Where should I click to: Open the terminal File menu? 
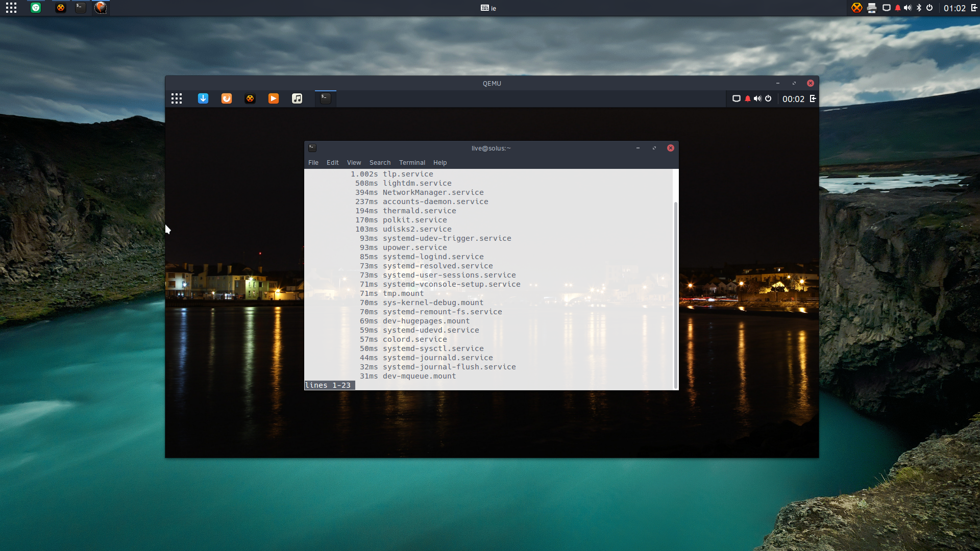pos(313,163)
